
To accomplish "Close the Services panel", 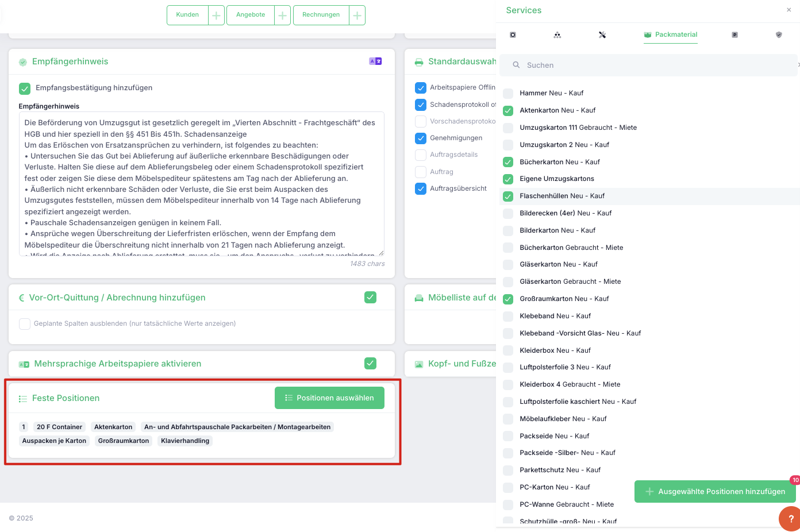I will (x=789, y=10).
